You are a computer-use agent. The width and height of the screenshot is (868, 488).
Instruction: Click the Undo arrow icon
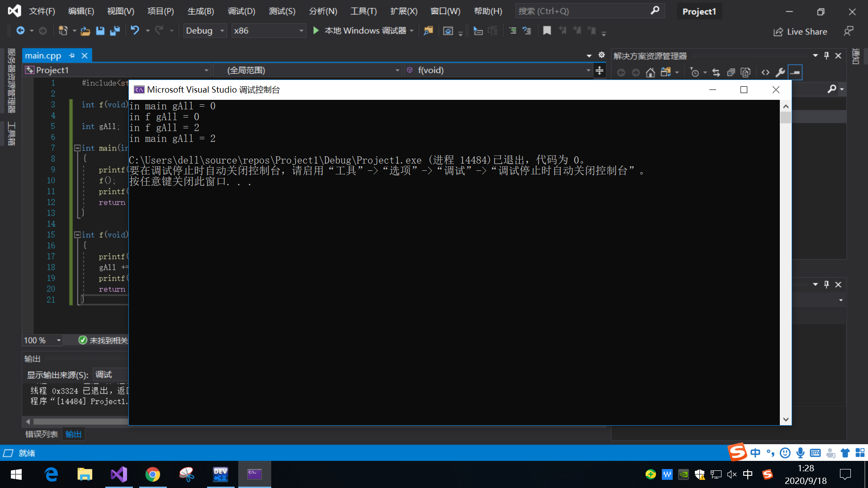pos(135,30)
